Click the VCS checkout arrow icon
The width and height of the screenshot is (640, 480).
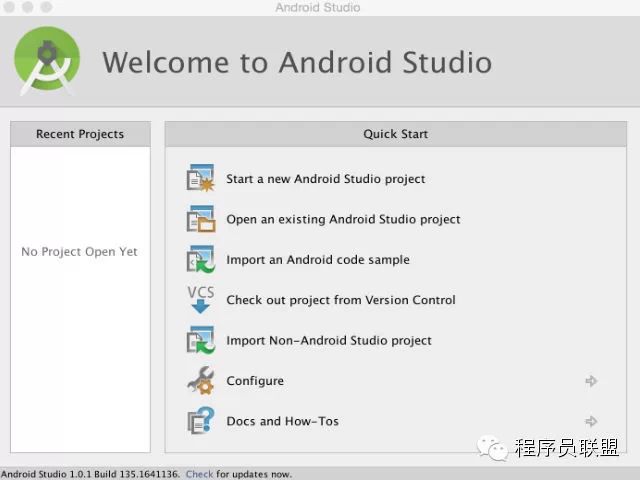(200, 299)
